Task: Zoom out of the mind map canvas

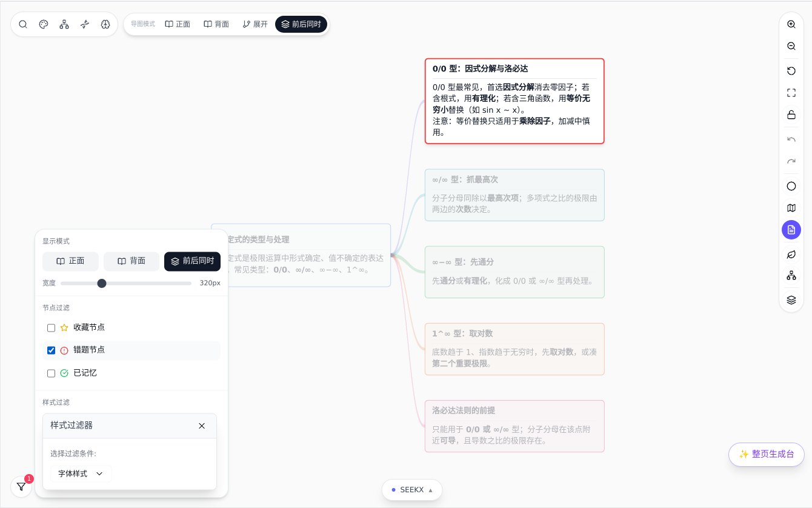Action: [791, 46]
